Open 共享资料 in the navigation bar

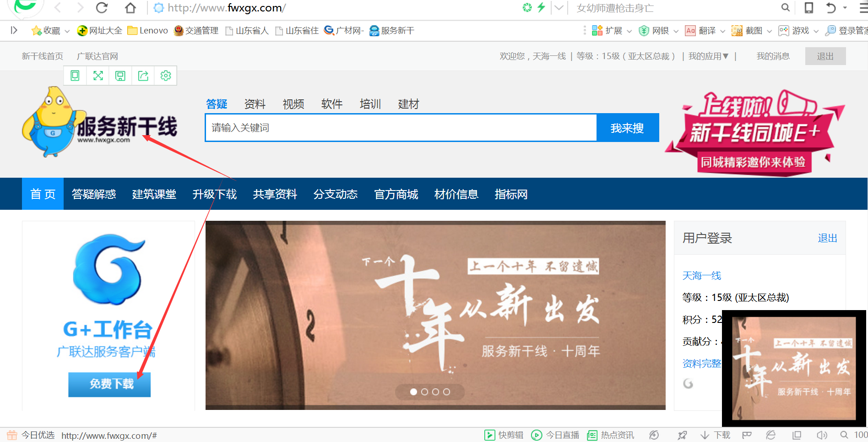click(275, 194)
